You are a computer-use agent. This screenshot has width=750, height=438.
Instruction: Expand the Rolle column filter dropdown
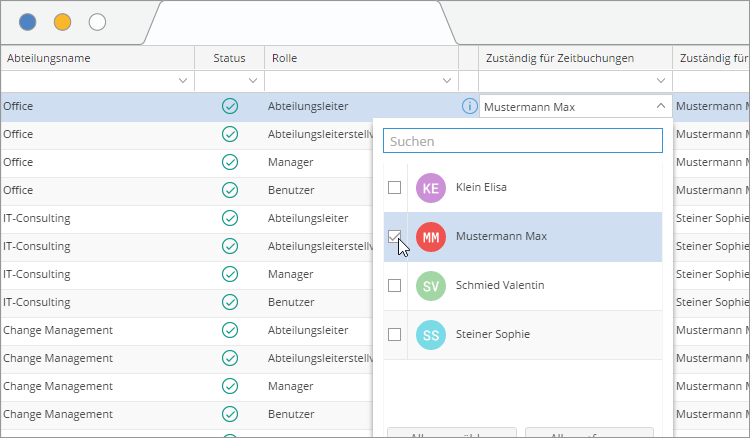tap(446, 80)
